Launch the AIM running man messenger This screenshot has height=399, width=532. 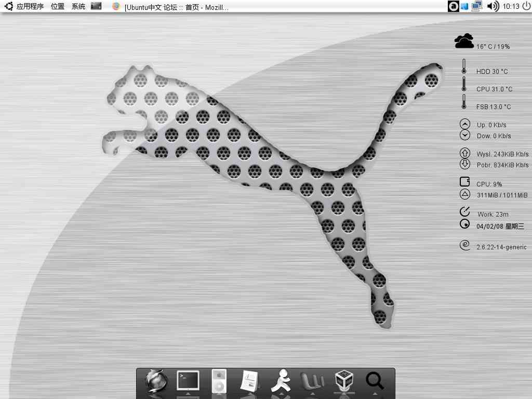[281, 381]
